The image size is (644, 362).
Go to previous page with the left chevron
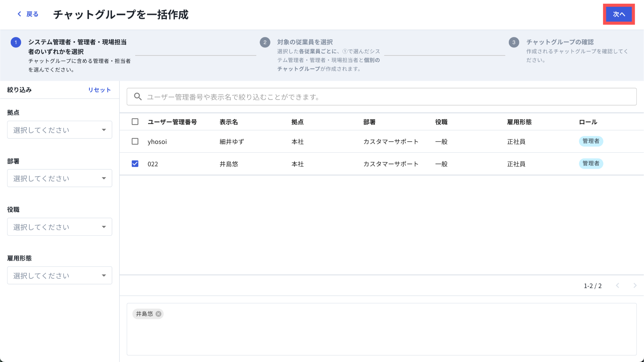[x=618, y=286]
